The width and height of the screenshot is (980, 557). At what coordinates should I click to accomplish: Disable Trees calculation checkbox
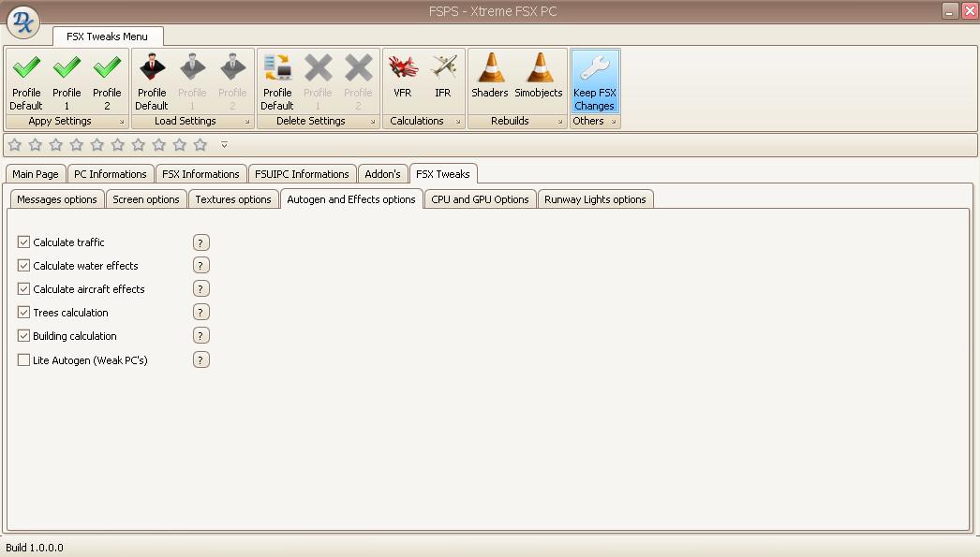pos(23,312)
